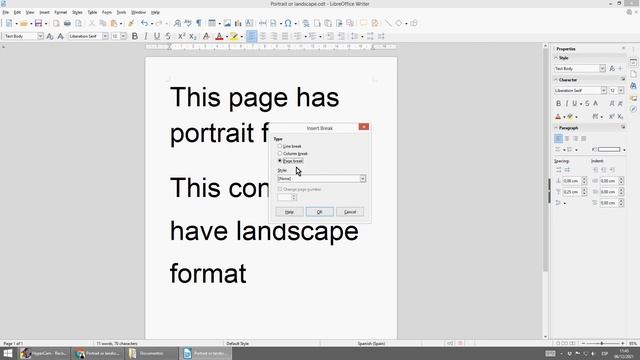Click OK in Insert Break dialog
This screenshot has width=640, height=360.
(320, 212)
